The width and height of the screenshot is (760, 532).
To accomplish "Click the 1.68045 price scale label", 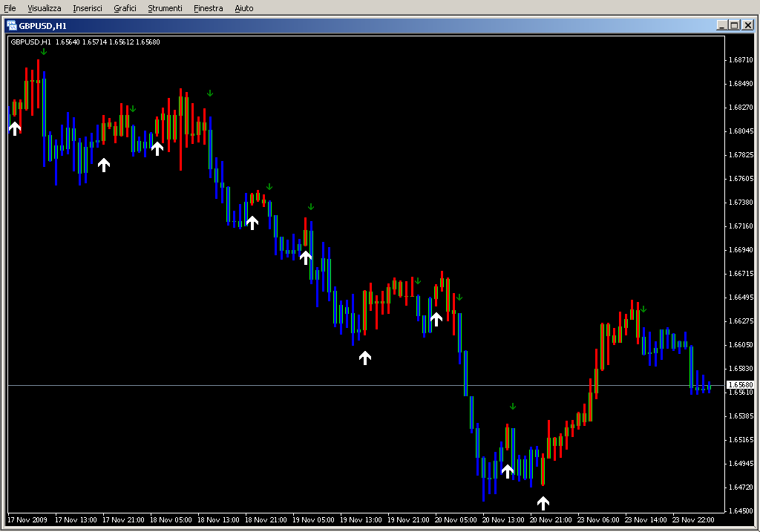I will coord(741,131).
